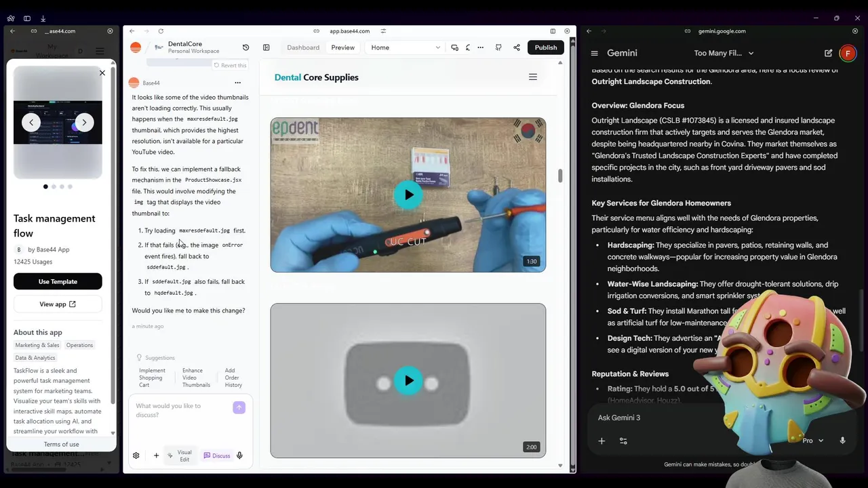Open the DentalCore Personal Workspace switcher
Screen dimensions: 868x488
pos(188,47)
